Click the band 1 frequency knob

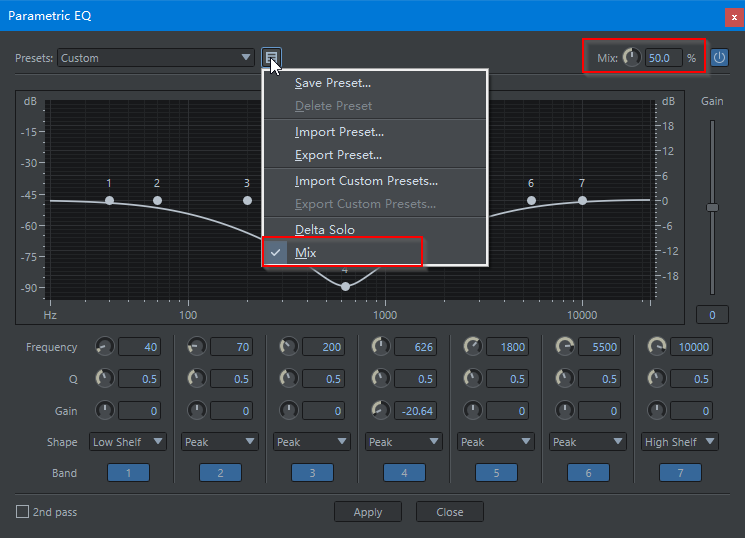pos(105,347)
